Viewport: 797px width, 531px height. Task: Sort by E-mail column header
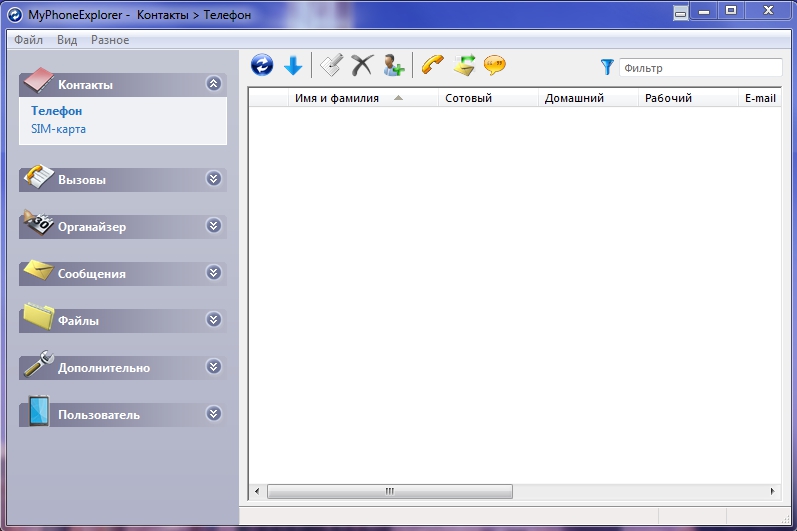click(x=760, y=98)
